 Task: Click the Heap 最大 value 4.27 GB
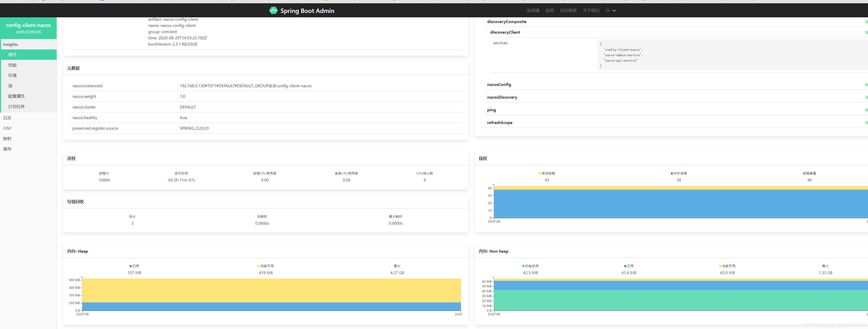(x=397, y=273)
